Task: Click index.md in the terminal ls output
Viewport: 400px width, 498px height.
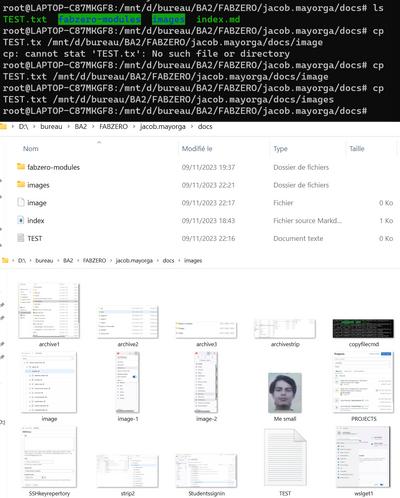Action: tap(218, 19)
